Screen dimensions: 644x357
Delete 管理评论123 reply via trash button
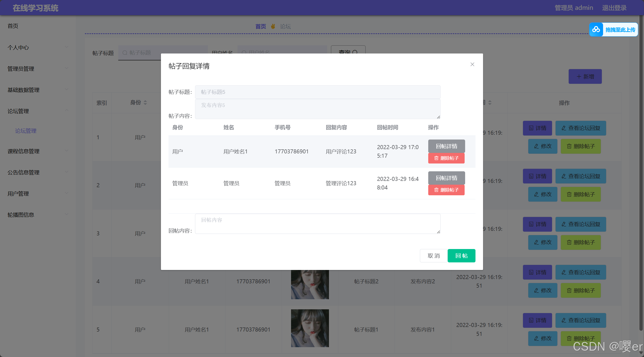[446, 190]
